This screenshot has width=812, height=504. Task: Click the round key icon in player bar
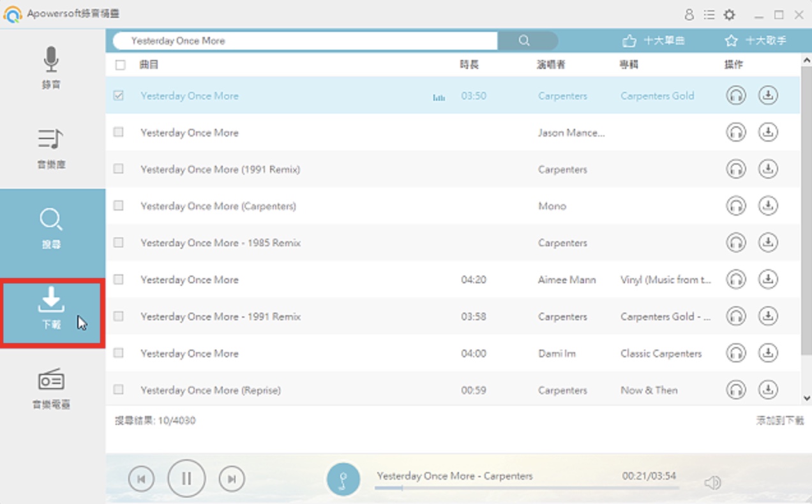click(343, 479)
